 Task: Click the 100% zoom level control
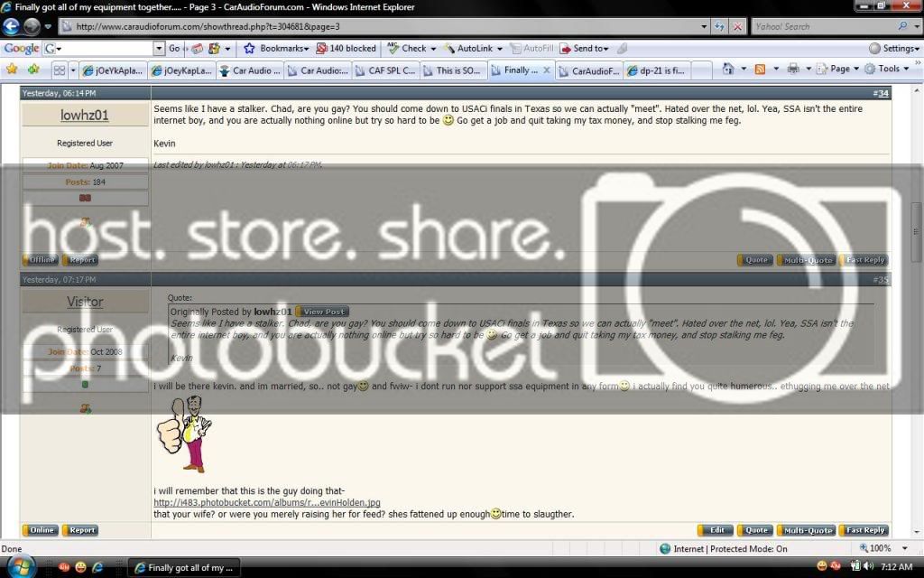(x=875, y=548)
